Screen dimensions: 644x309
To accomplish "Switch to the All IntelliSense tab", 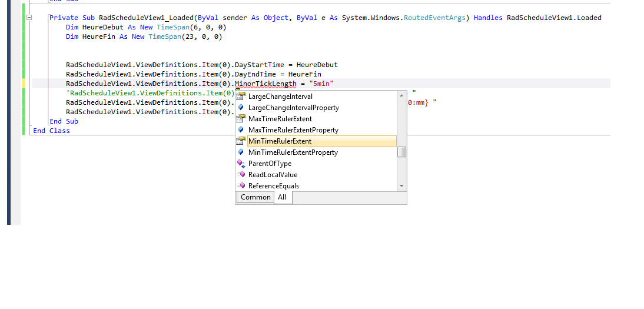I will (282, 197).
